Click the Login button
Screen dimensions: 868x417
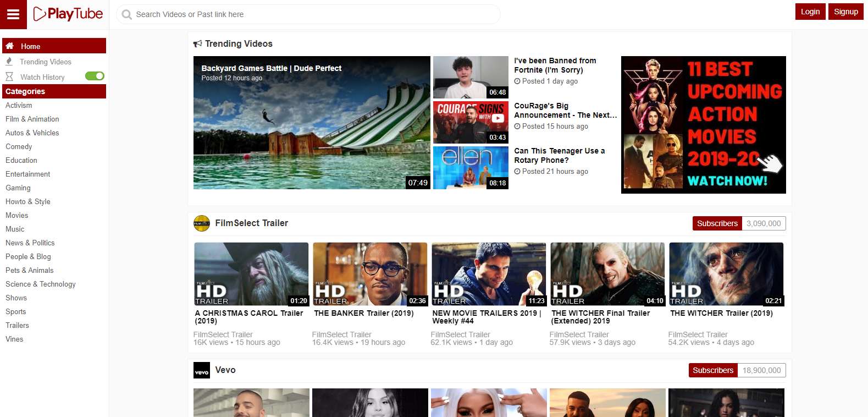coord(810,12)
